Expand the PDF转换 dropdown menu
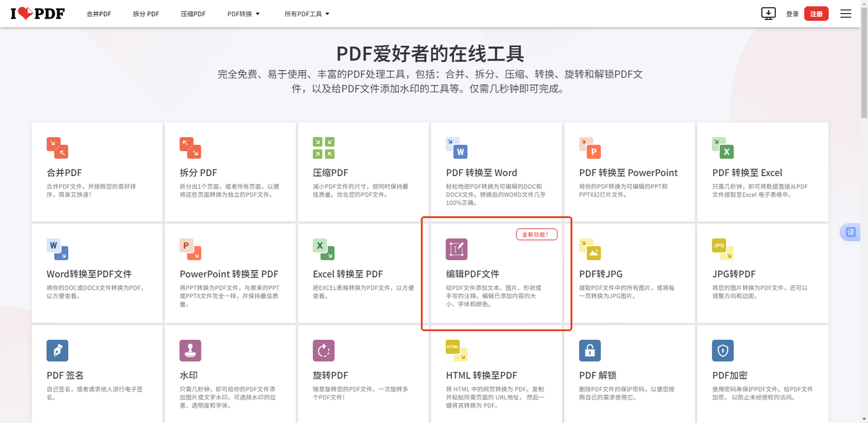Viewport: 868px width, 423px height. pos(244,14)
